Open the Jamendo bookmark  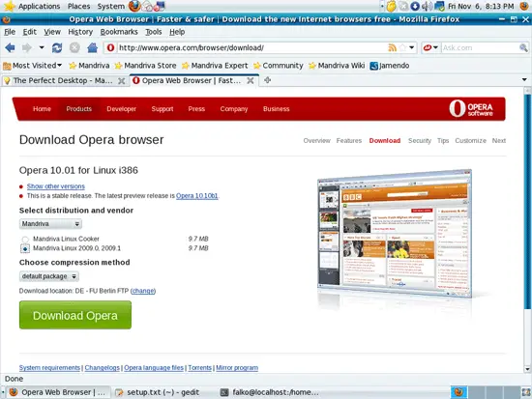tap(390, 66)
